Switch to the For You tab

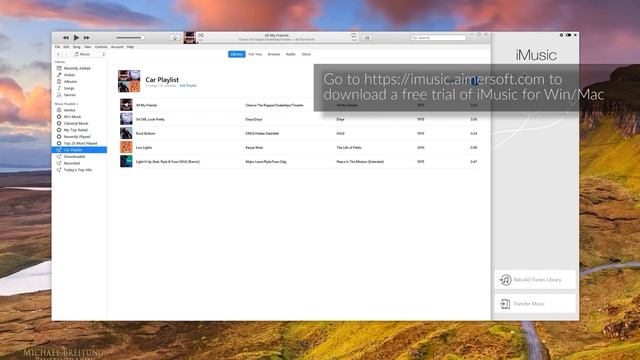(x=255, y=54)
